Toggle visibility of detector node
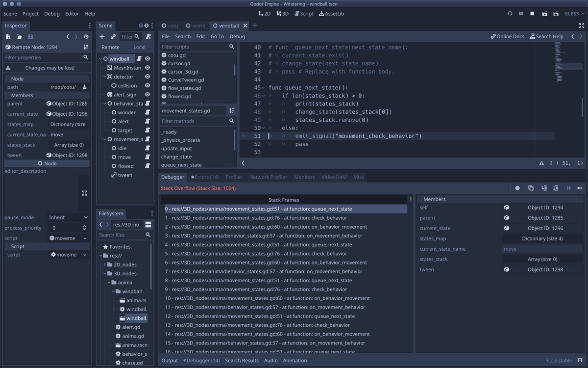The image size is (588, 368). [x=147, y=77]
